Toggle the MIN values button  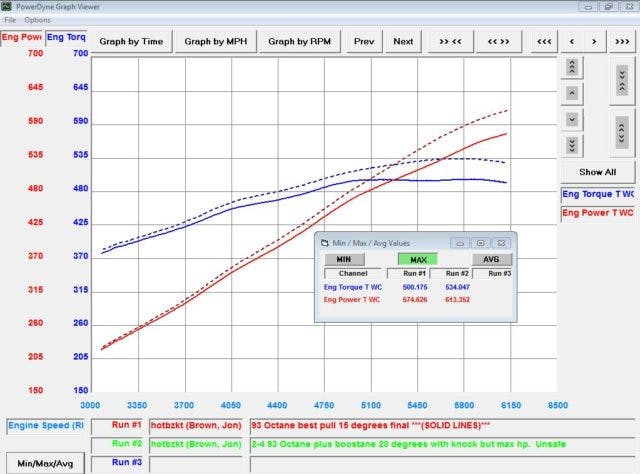point(343,259)
